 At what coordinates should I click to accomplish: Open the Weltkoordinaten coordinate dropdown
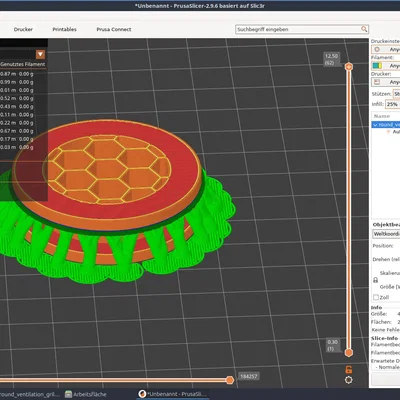pos(386,234)
